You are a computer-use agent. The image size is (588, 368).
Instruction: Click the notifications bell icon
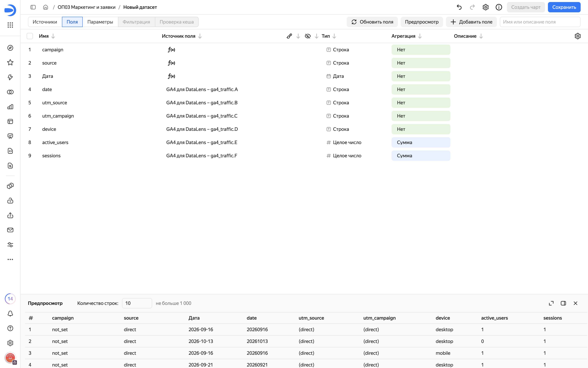(x=10, y=314)
